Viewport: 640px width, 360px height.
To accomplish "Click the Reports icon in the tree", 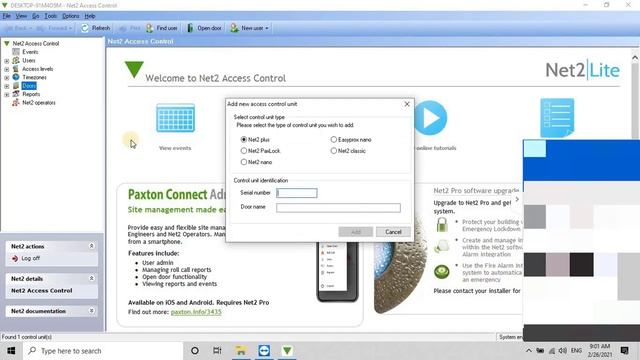I will [16, 94].
